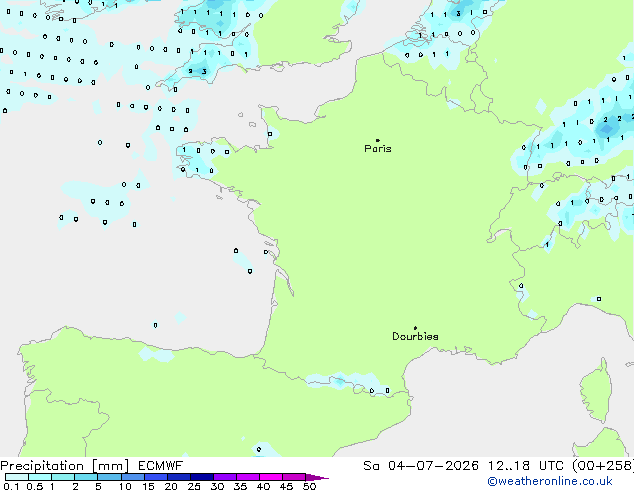Select the 2–5 mm legend swatch
Viewport: 634px width, 490px height.
86,477
